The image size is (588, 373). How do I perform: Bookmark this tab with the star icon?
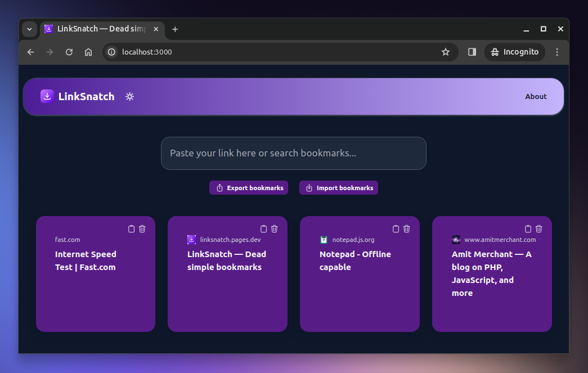445,52
